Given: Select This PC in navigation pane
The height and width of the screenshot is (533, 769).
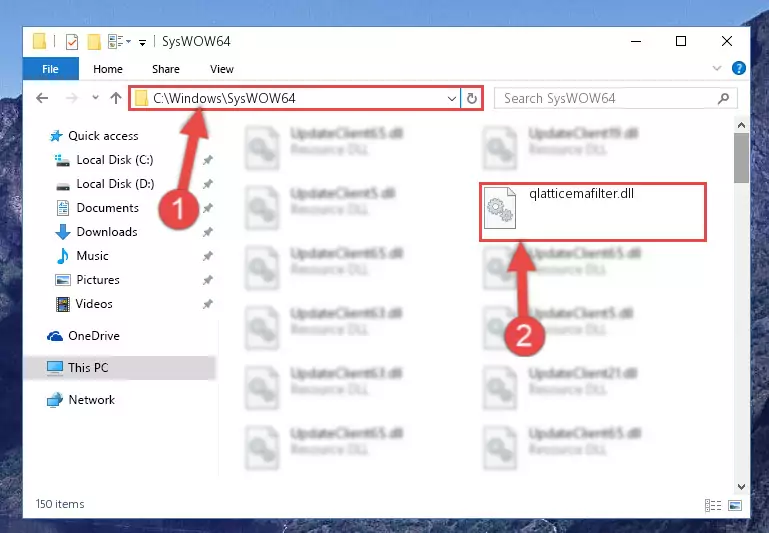Looking at the screenshot, I should [119, 368].
